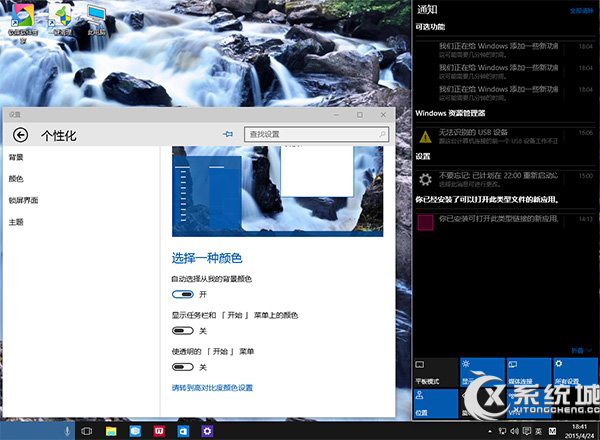This screenshot has height=440, width=600.
Task: Open the 媒体连接 quick action tile
Action: click(x=529, y=372)
